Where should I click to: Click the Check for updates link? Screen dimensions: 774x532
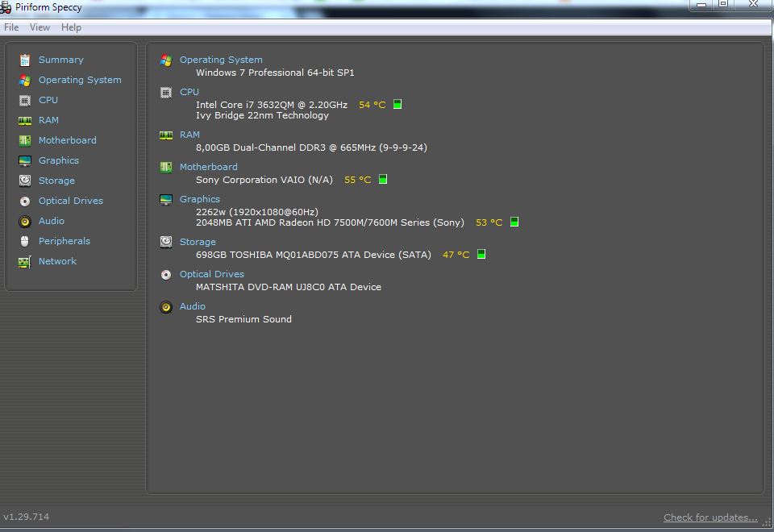(710, 517)
